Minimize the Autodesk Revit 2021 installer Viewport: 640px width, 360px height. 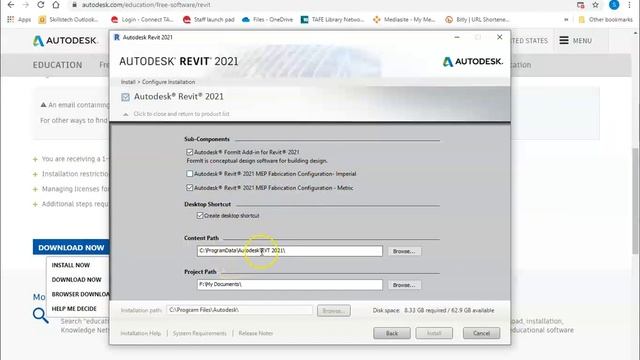pos(457,37)
